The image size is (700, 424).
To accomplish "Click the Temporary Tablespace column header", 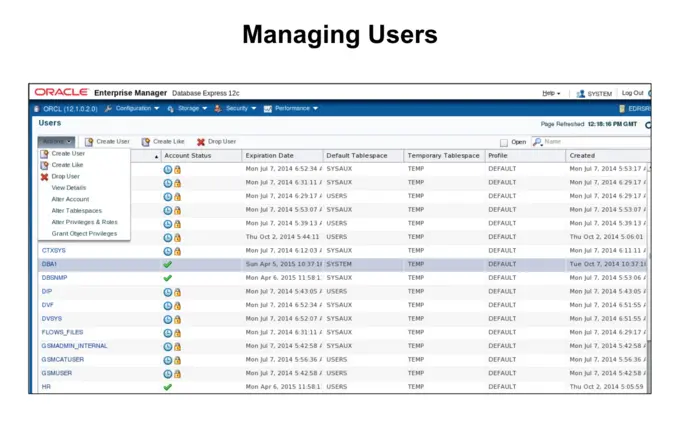I will [x=444, y=156].
